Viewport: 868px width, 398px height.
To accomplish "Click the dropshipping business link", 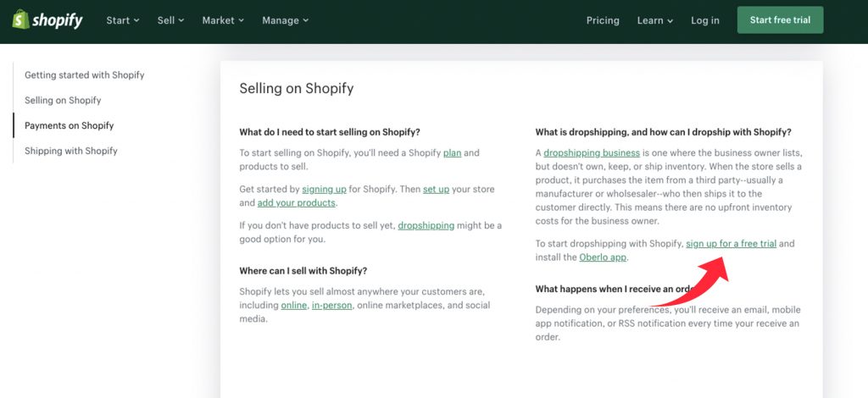I will coord(592,153).
